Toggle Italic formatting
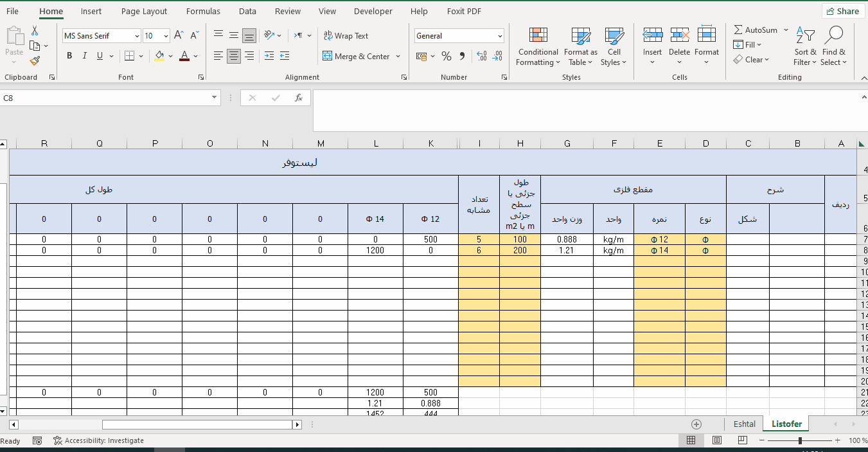The height and width of the screenshot is (452, 868). pyautogui.click(x=85, y=56)
